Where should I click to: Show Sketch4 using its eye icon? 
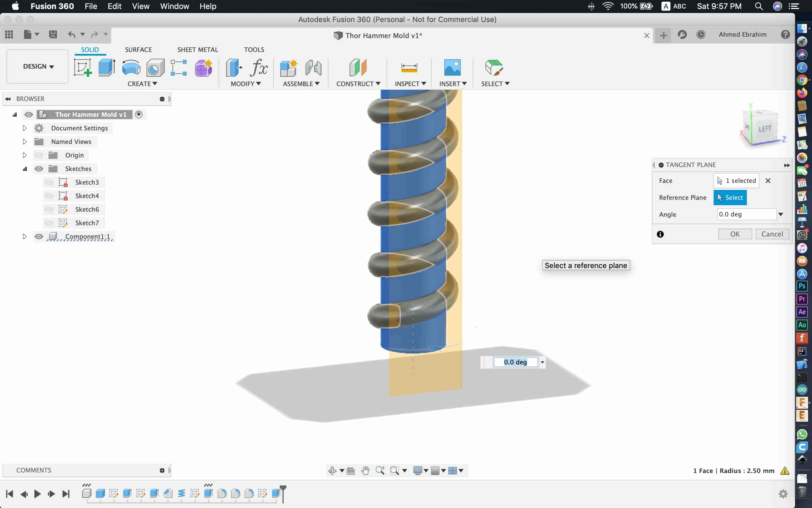tap(49, 196)
